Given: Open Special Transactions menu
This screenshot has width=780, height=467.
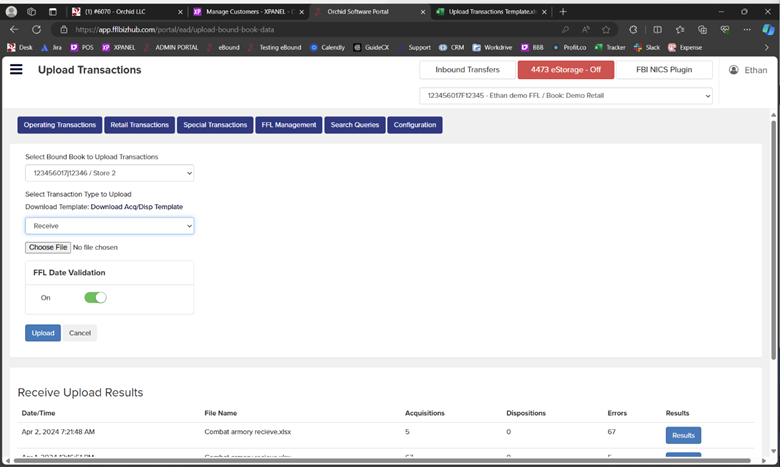Looking at the screenshot, I should [x=215, y=125].
